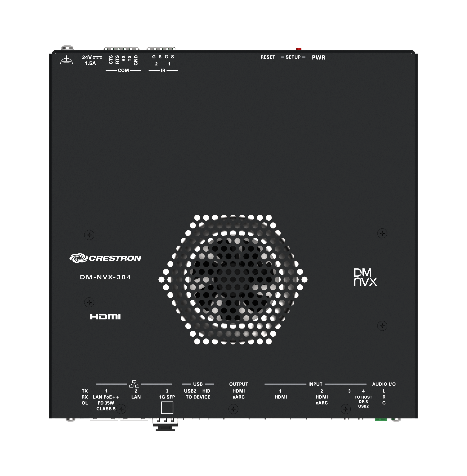Click the 'IR' port group label
Screen dimensions: 467x476
pyautogui.click(x=163, y=71)
